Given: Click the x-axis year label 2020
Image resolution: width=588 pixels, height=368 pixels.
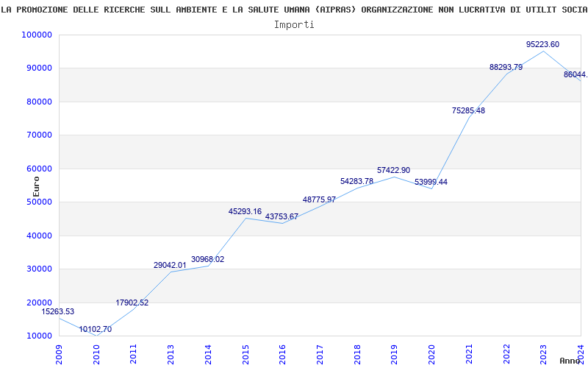Looking at the screenshot, I should [431, 355].
